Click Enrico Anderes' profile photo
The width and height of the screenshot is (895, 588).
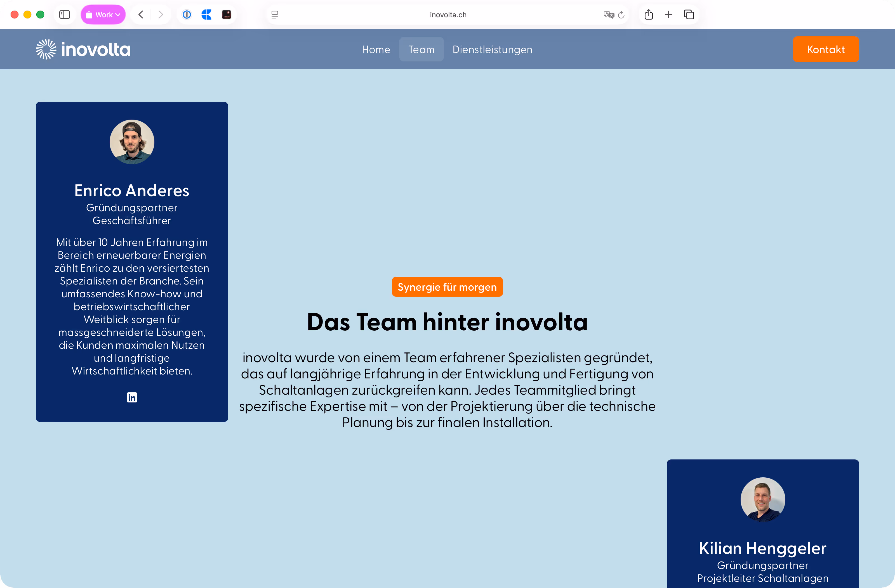(132, 142)
